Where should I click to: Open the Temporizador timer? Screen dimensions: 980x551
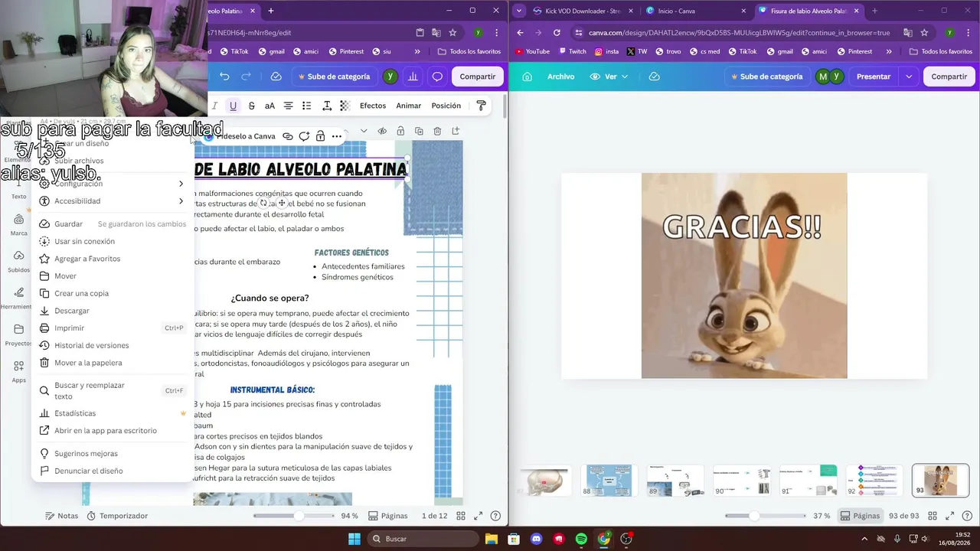(x=116, y=516)
